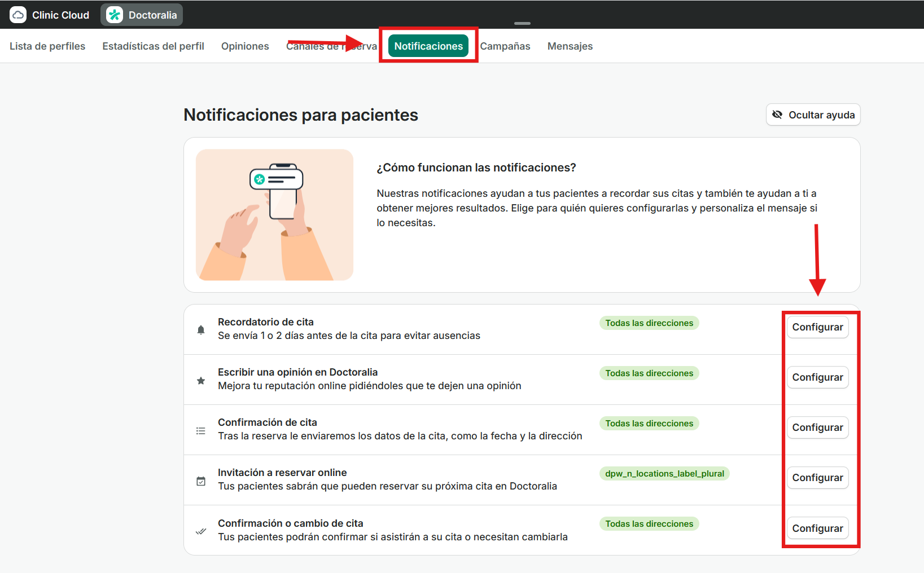Click the list icon for Confirmación de cita

[201, 431]
